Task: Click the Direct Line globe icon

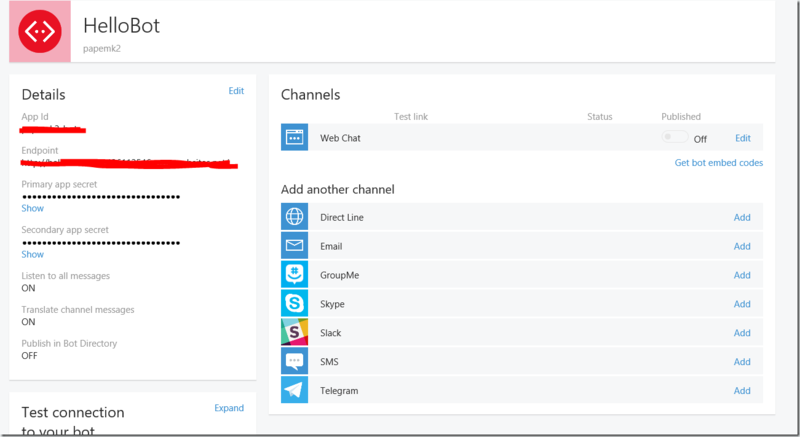Action: 294,217
